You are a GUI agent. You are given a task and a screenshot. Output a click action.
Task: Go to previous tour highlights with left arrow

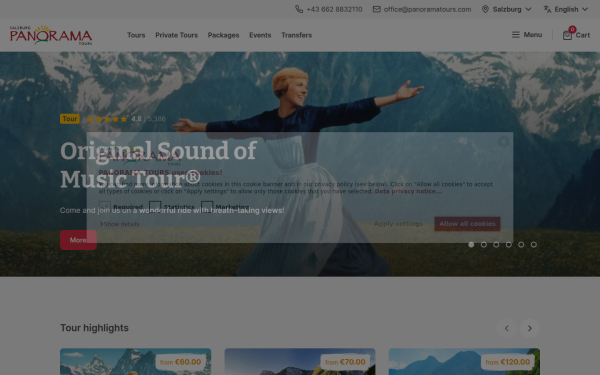click(507, 328)
